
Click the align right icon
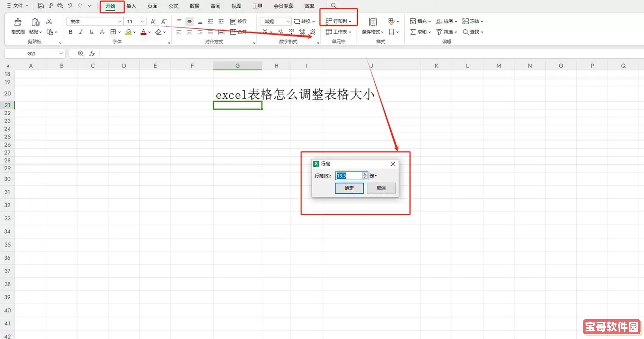click(x=200, y=32)
